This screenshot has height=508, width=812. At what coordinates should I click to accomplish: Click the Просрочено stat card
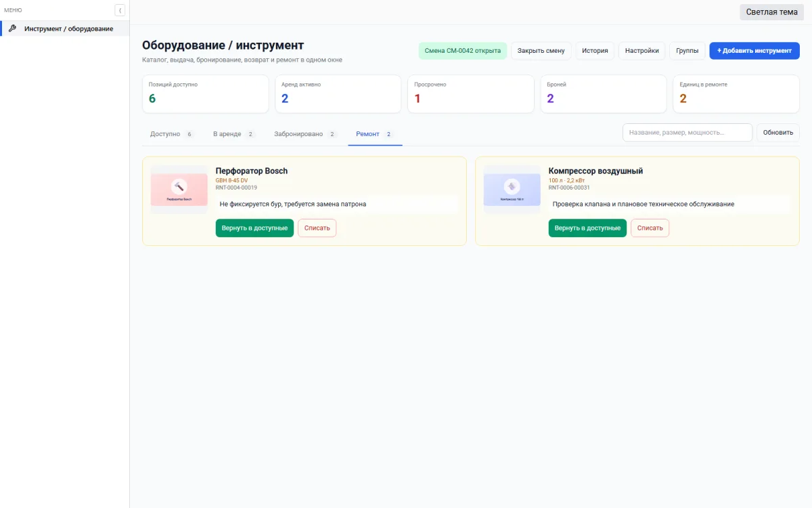[x=471, y=94]
